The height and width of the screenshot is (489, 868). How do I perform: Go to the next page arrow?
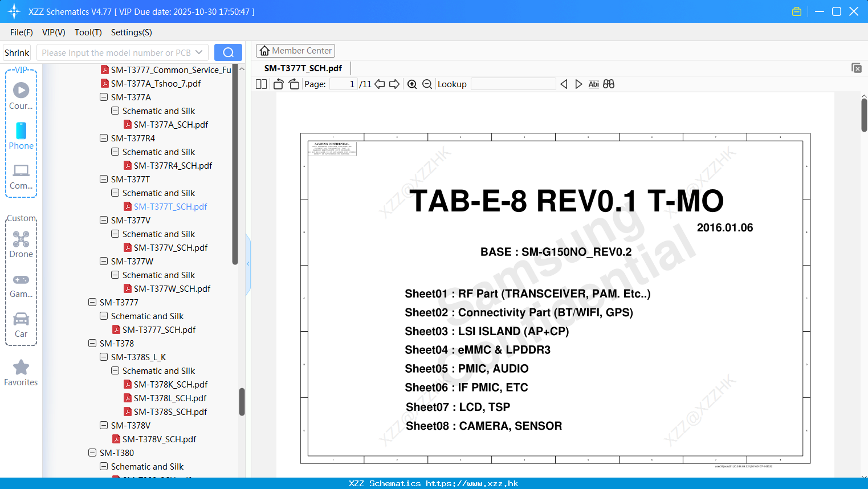[x=394, y=84]
